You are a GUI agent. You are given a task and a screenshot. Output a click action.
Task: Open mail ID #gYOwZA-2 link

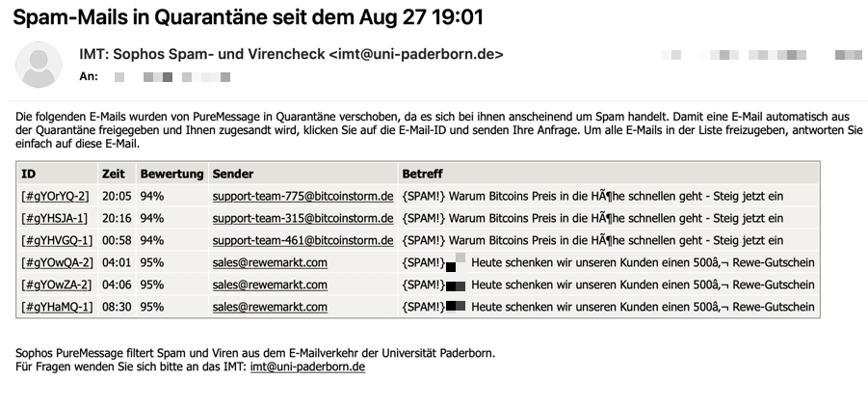56,285
